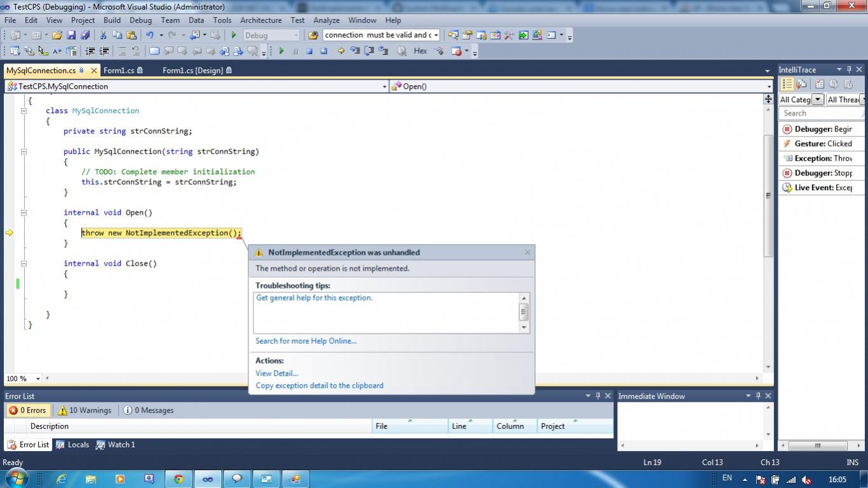868x488 pixels.
Task: Click Search for more Help Online
Action: click(x=306, y=341)
